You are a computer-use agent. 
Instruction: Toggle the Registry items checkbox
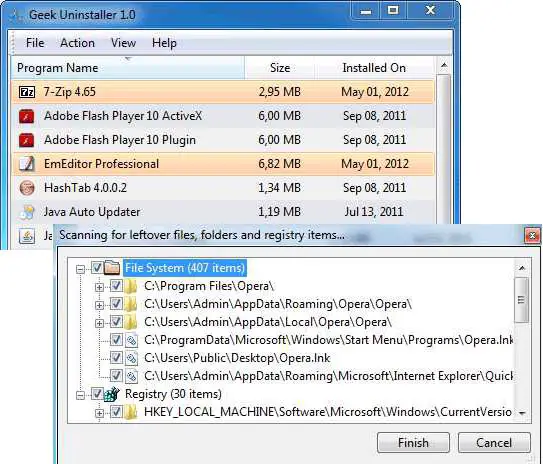pyautogui.click(x=97, y=394)
